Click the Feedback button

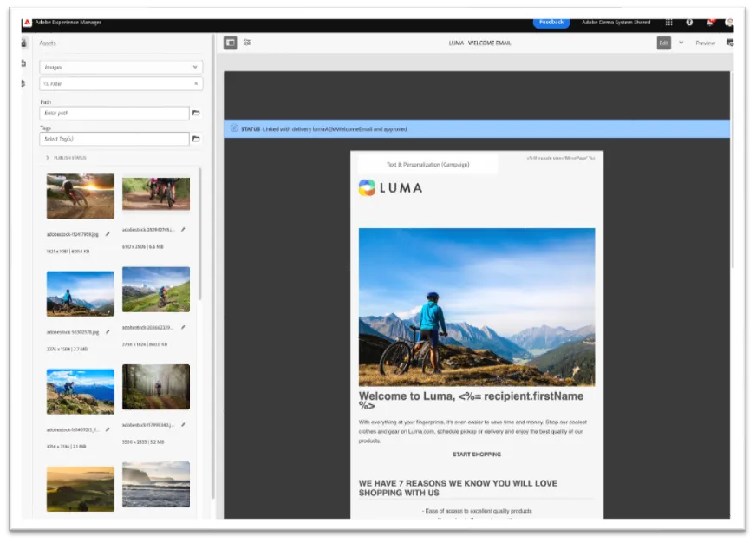tap(551, 23)
